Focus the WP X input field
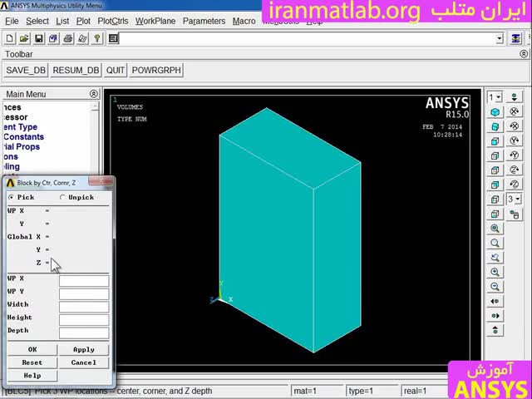Screen dimensions: 532x399 84,281
